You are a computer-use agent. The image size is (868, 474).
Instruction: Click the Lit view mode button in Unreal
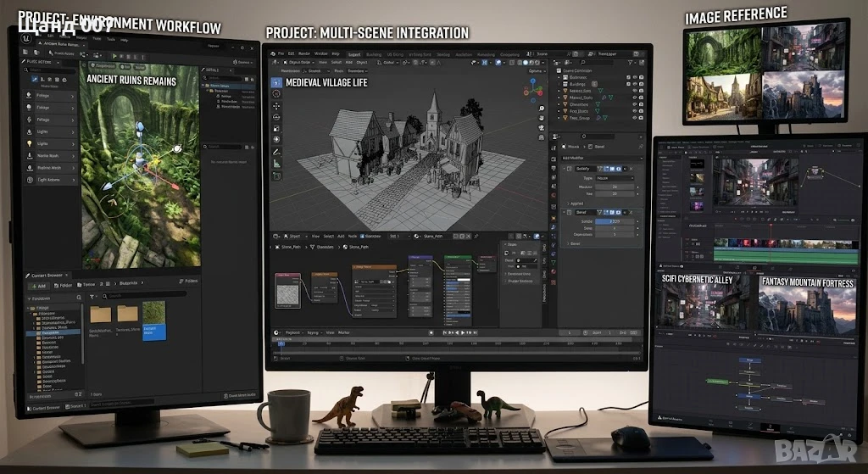pyautogui.click(x=125, y=67)
